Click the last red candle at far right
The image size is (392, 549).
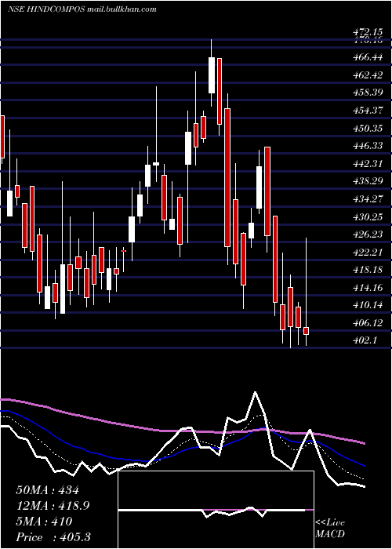tap(307, 331)
